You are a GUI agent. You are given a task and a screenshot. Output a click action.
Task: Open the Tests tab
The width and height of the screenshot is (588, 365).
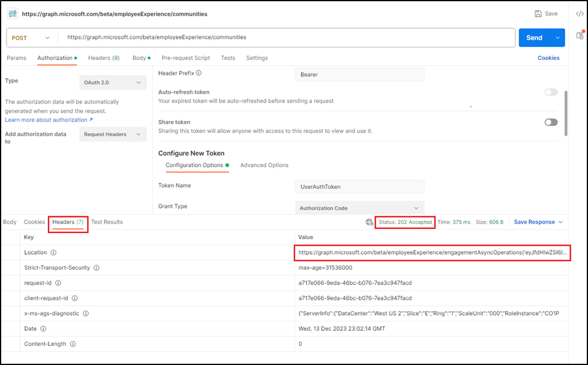pyautogui.click(x=228, y=58)
